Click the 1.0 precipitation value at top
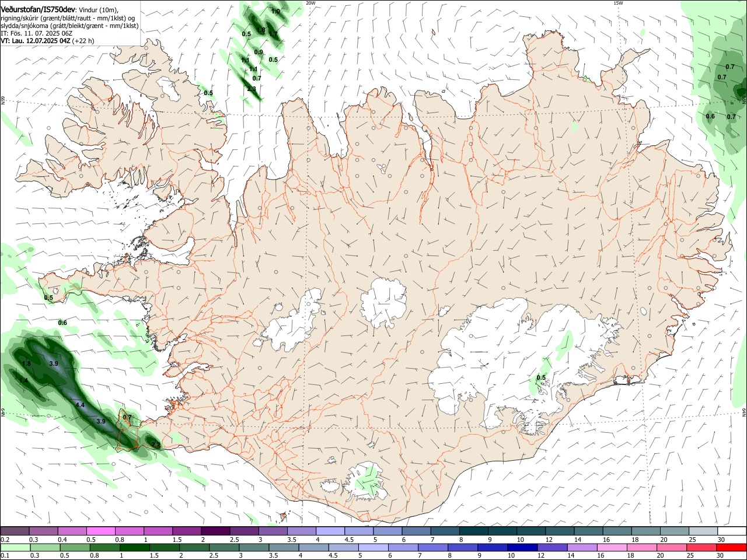The width and height of the screenshot is (747, 560). (x=275, y=11)
